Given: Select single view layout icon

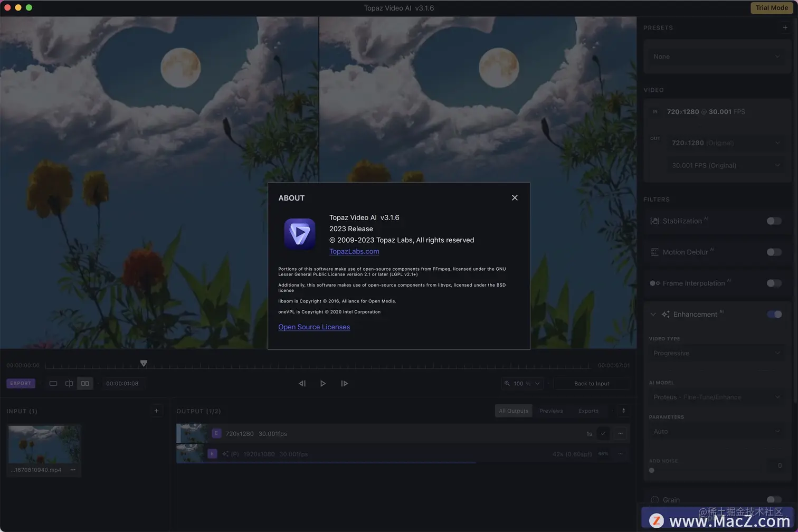Looking at the screenshot, I should pos(53,383).
